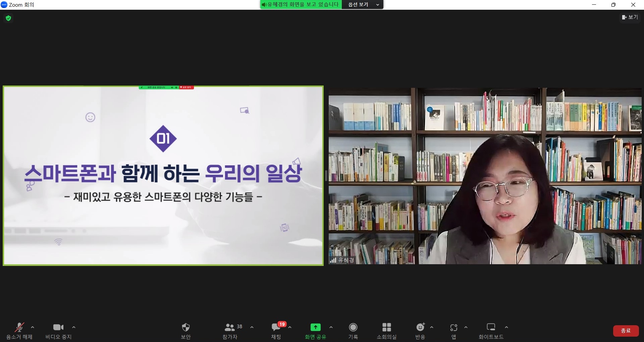Minimize the Zoom 회의 window
This screenshot has height=342, width=644.
click(594, 5)
